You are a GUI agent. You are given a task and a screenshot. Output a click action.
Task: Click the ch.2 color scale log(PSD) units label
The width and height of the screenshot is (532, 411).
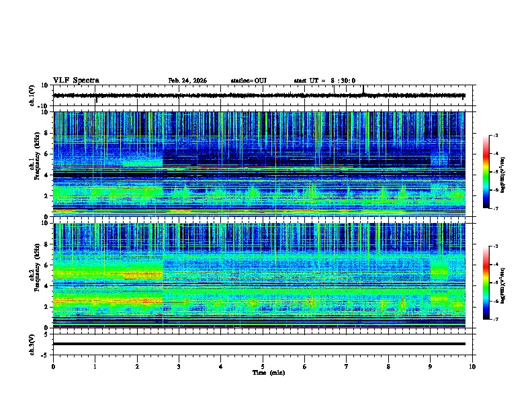click(503, 285)
